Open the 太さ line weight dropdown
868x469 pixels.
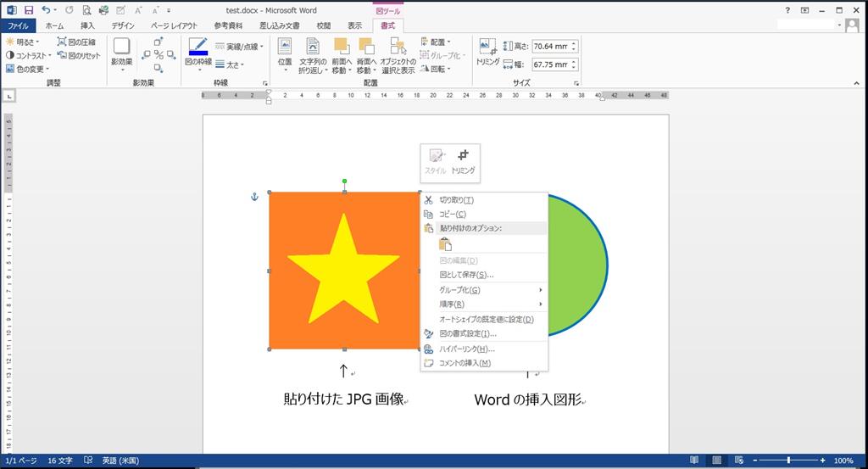click(230, 64)
